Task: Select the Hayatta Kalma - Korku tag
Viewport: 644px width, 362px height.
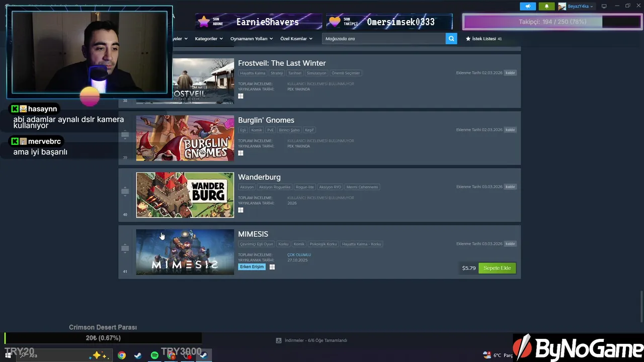Action: pos(362,244)
